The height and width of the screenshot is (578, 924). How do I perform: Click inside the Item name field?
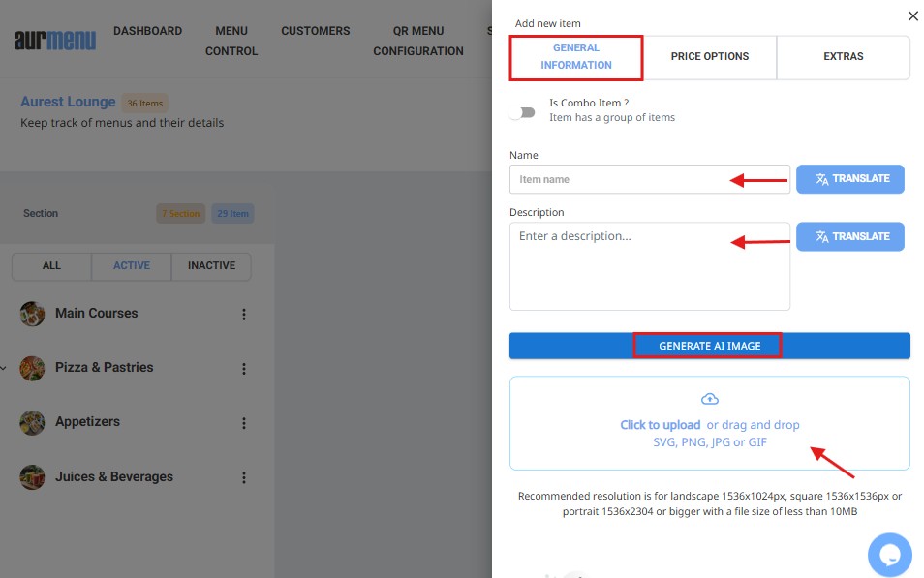pos(620,179)
